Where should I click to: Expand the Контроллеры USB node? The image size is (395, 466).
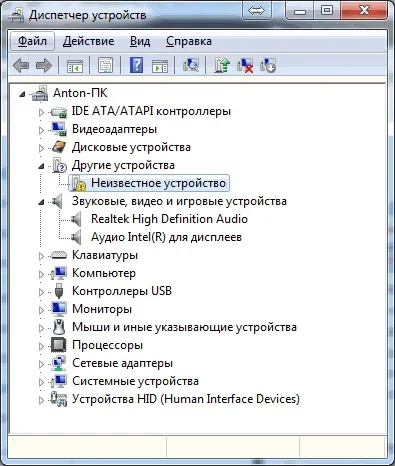(41, 292)
